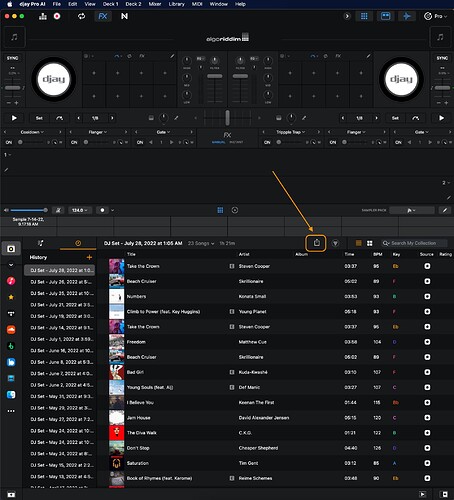
Task: Click the crossfader handle in the mixer
Action: [227, 118]
